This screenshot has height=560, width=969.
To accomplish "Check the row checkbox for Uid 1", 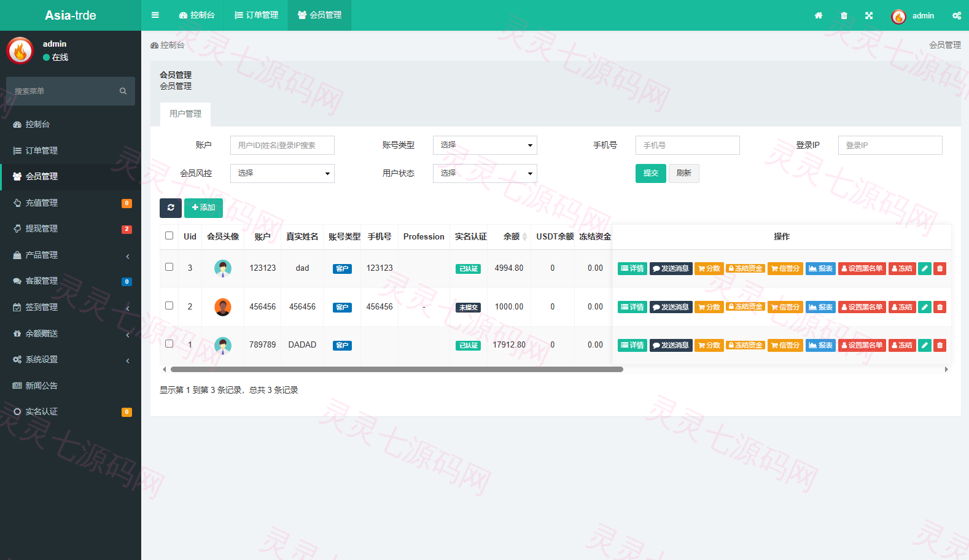I will [x=169, y=344].
